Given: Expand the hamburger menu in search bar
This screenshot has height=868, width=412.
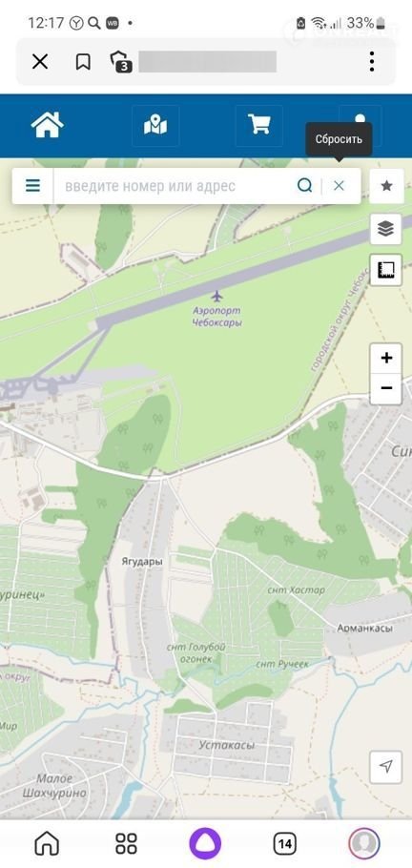Looking at the screenshot, I should point(32,186).
